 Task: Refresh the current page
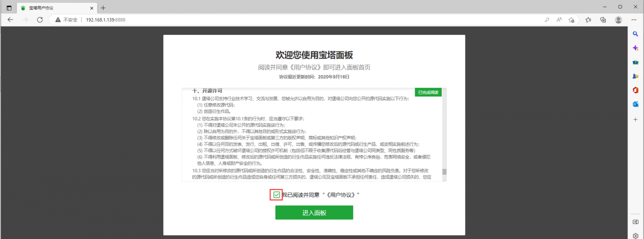pyautogui.click(x=40, y=20)
